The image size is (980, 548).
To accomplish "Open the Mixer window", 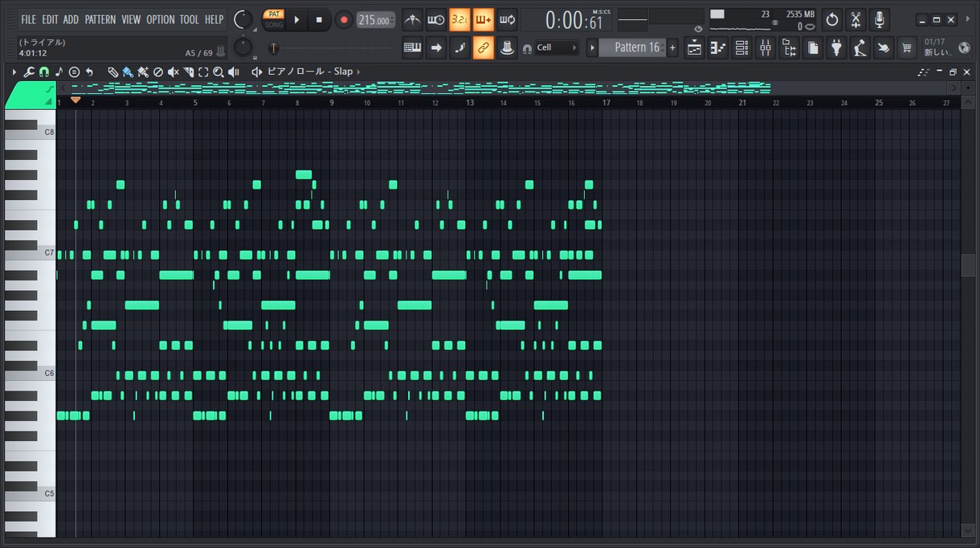I will click(x=766, y=48).
